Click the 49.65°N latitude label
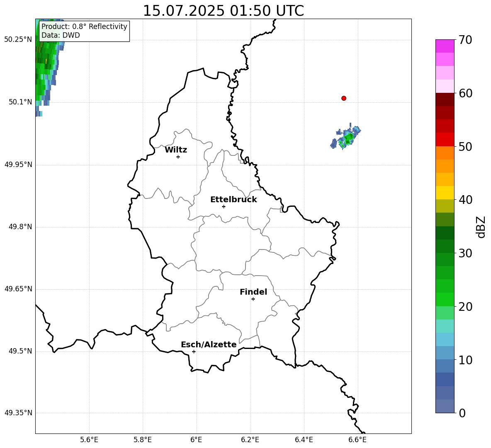Image resolution: width=491 pixels, height=448 pixels. [x=18, y=289]
